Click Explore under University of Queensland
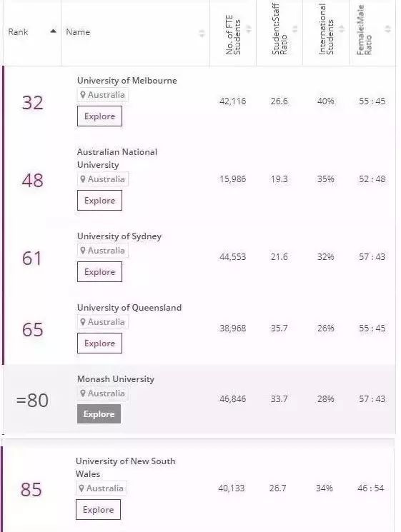 pos(99,343)
